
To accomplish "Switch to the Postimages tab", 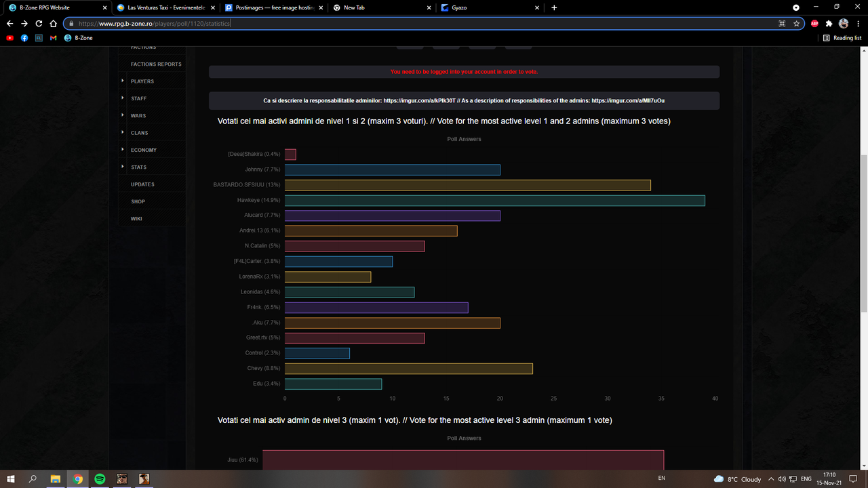I will click(273, 7).
